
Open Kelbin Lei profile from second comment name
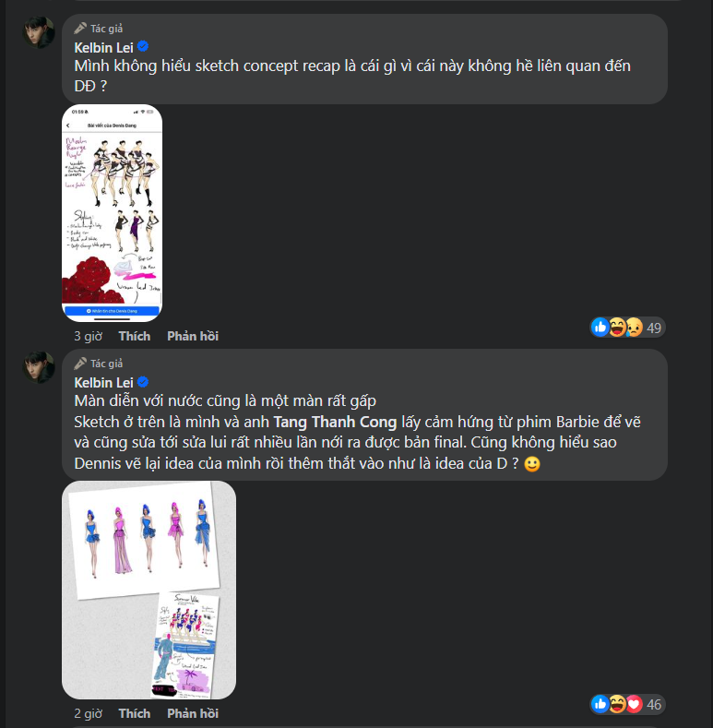click(103, 383)
